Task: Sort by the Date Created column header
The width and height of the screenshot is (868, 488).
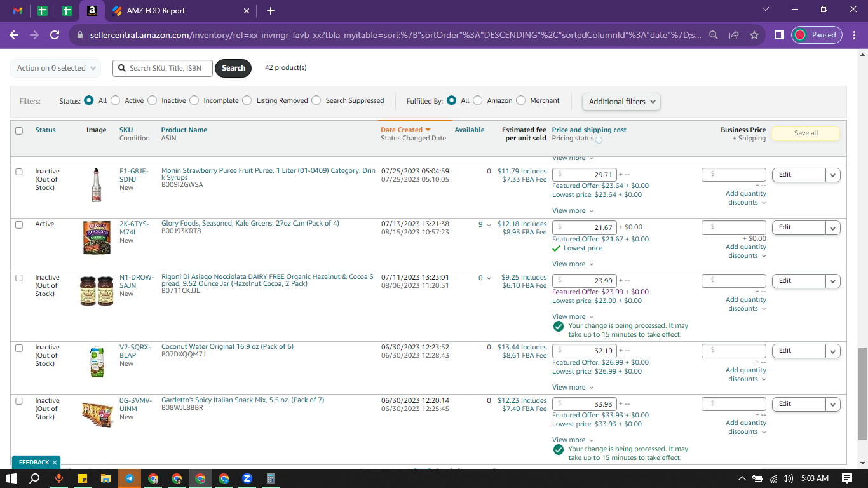Action: point(405,130)
